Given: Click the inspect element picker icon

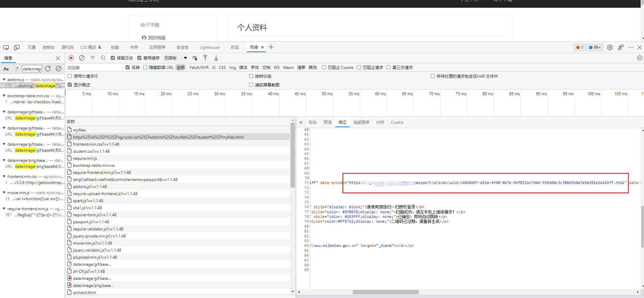Looking at the screenshot, I should (x=6, y=47).
